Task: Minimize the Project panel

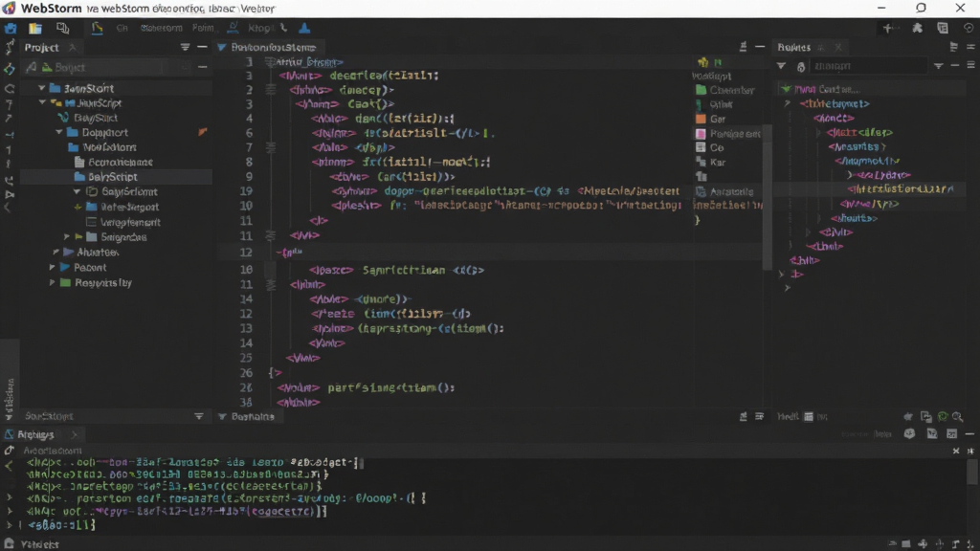Action: 202,48
